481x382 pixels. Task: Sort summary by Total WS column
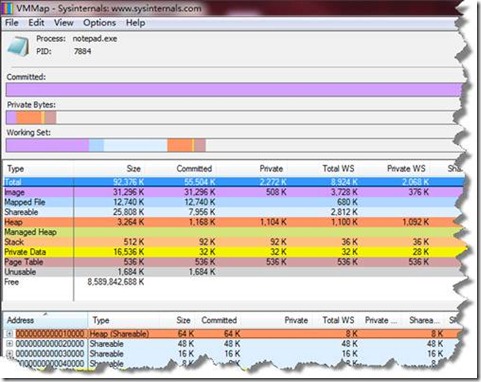pos(323,169)
